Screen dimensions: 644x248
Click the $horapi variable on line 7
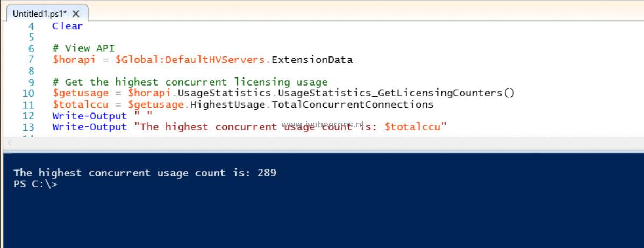(x=74, y=60)
